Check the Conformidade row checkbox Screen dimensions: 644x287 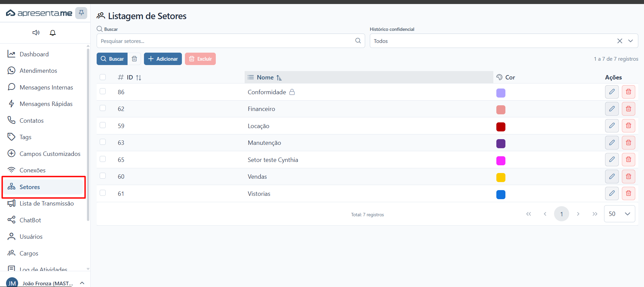point(103,92)
